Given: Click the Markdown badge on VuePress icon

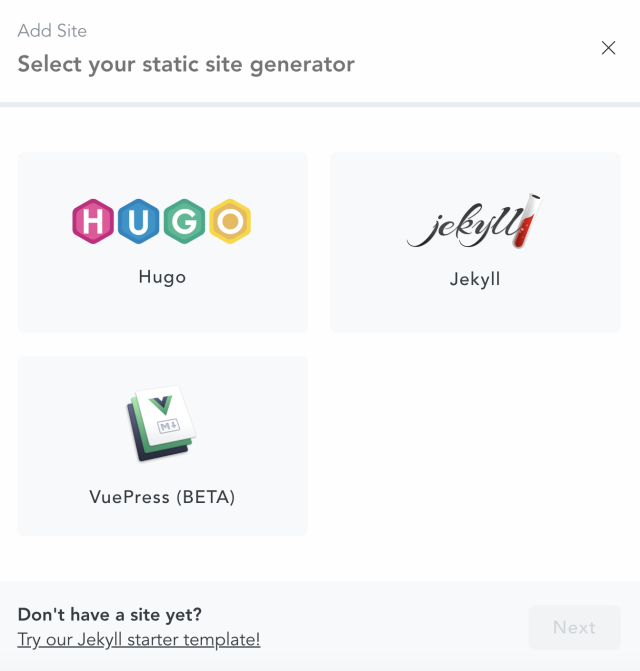Looking at the screenshot, I should tap(169, 426).
